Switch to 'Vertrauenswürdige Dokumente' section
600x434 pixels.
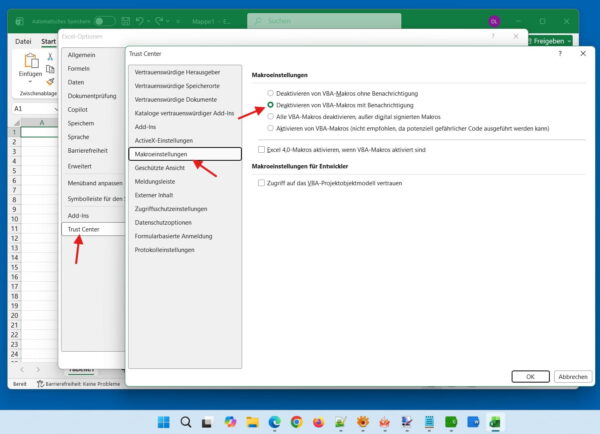pos(185,100)
